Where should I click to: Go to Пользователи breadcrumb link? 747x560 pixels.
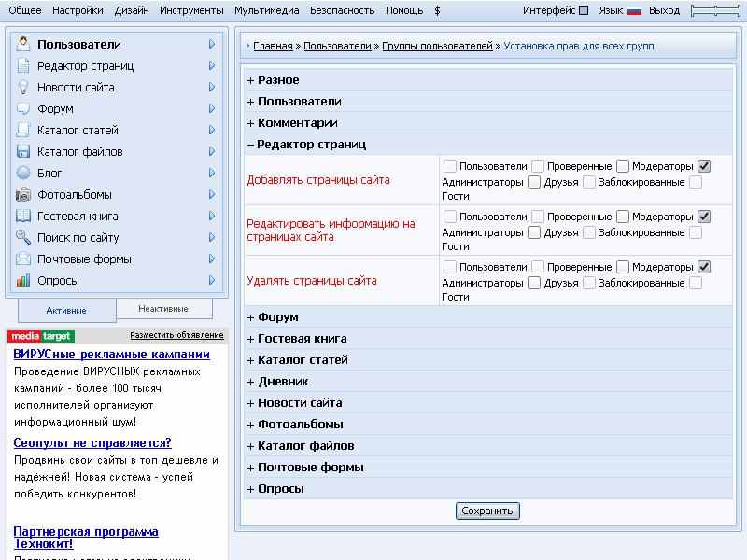pyautogui.click(x=337, y=46)
